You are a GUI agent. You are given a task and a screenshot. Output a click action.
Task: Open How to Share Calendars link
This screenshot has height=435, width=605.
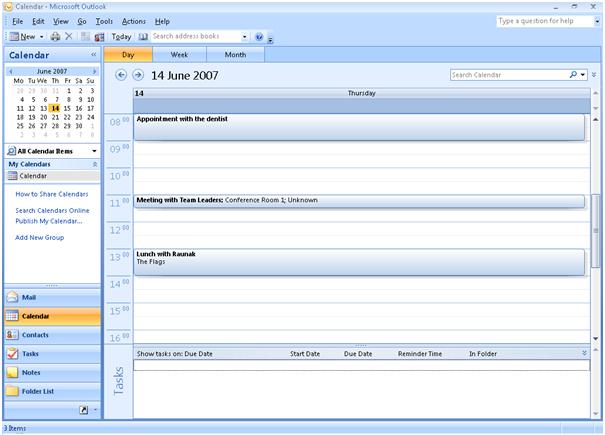coord(52,194)
